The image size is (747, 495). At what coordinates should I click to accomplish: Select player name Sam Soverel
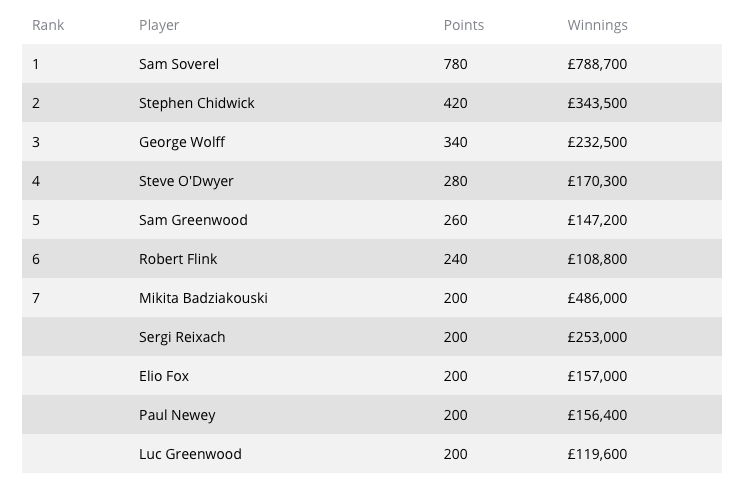pos(179,64)
